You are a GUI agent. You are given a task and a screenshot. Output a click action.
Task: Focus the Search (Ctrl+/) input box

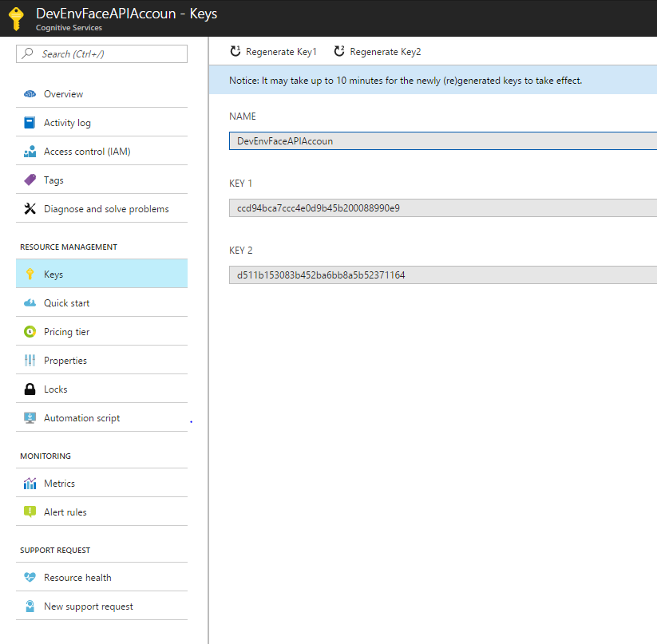tap(102, 53)
